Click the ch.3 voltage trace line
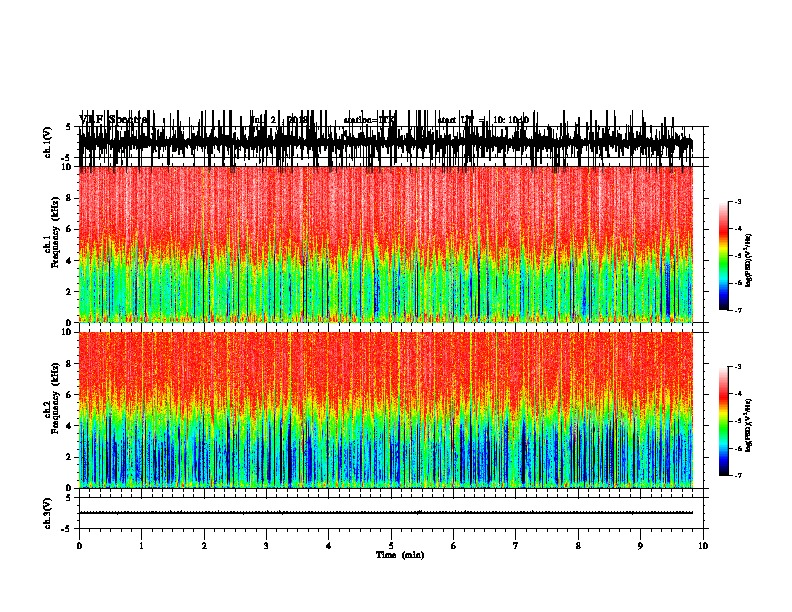Screen dimensions: 792x612 pos(386,513)
